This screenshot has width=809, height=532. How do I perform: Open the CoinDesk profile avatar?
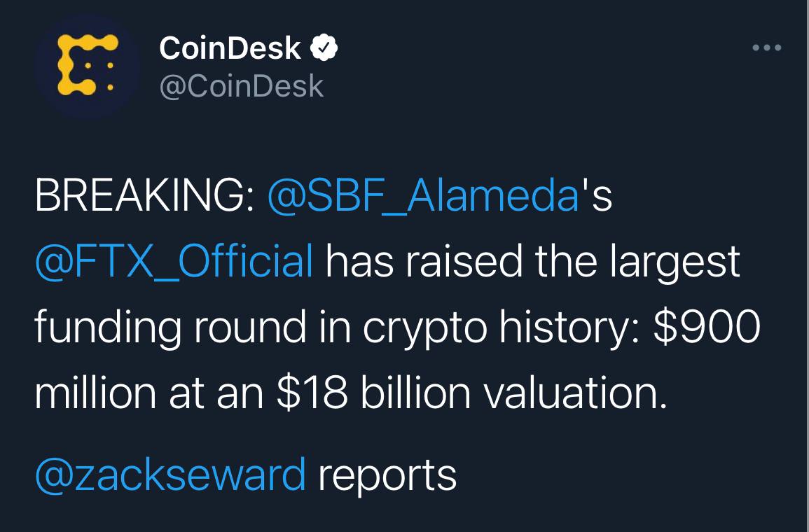(87, 66)
